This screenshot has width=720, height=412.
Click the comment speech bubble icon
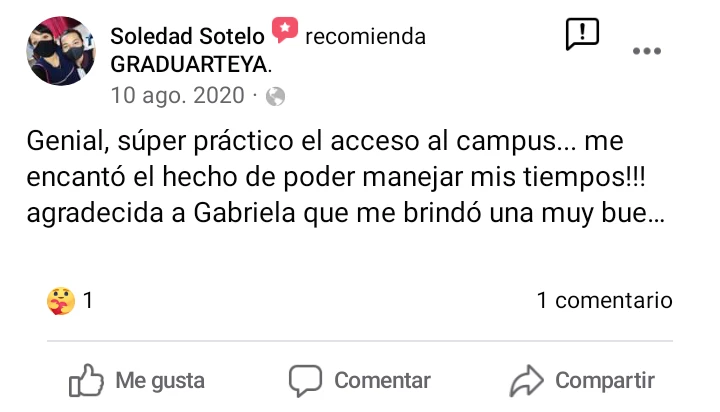tap(305, 381)
